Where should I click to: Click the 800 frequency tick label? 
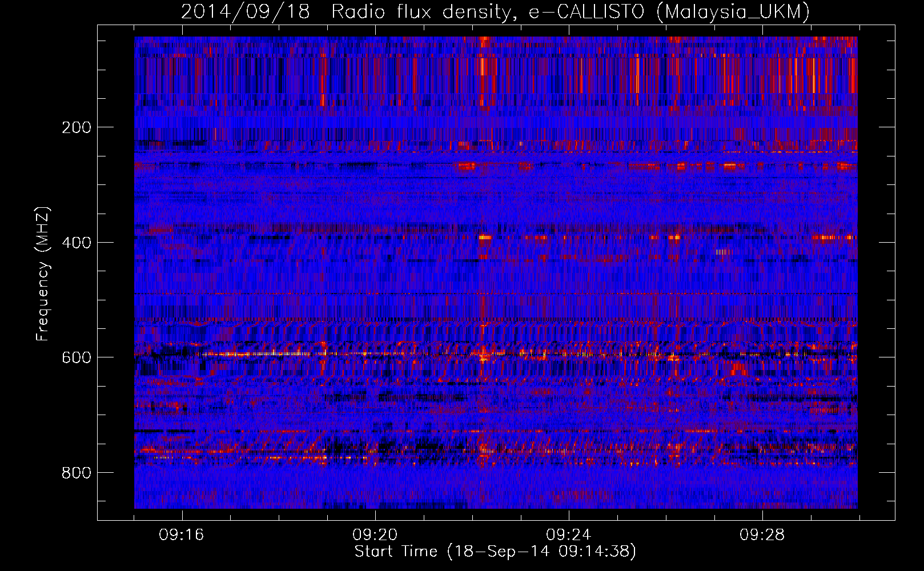click(x=76, y=473)
